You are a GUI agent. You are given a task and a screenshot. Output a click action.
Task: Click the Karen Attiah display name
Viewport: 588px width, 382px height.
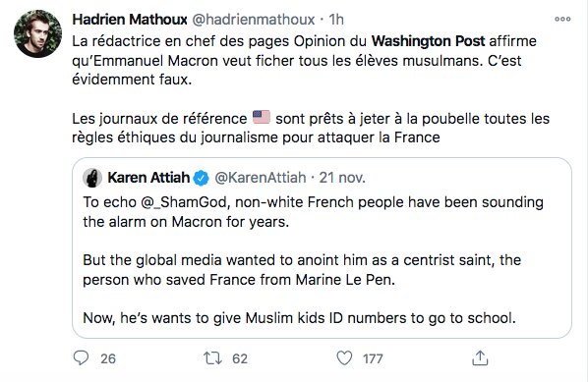pos(148,178)
